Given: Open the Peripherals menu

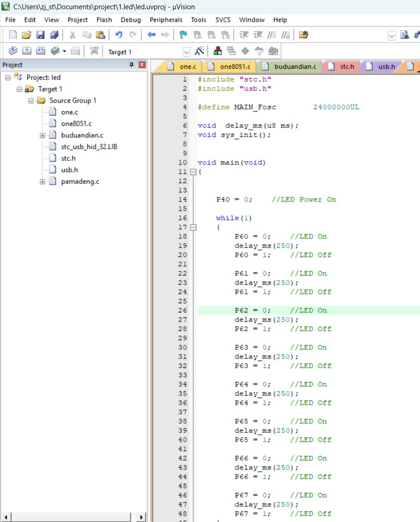Looking at the screenshot, I should pyautogui.click(x=166, y=20).
